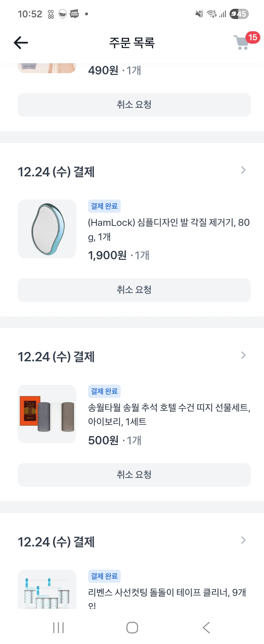This screenshot has width=264, height=644.
Task: Open the Livens tape cleaner product image
Action: 47,590
